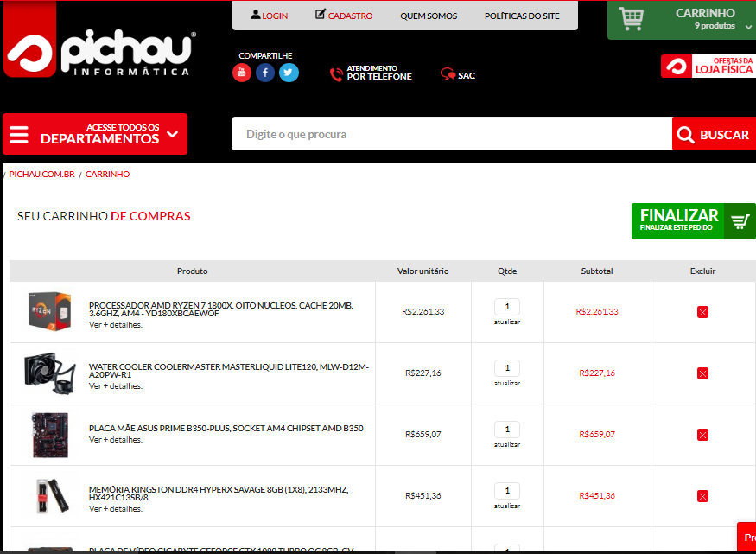Click the SAC chat icon

(x=448, y=74)
